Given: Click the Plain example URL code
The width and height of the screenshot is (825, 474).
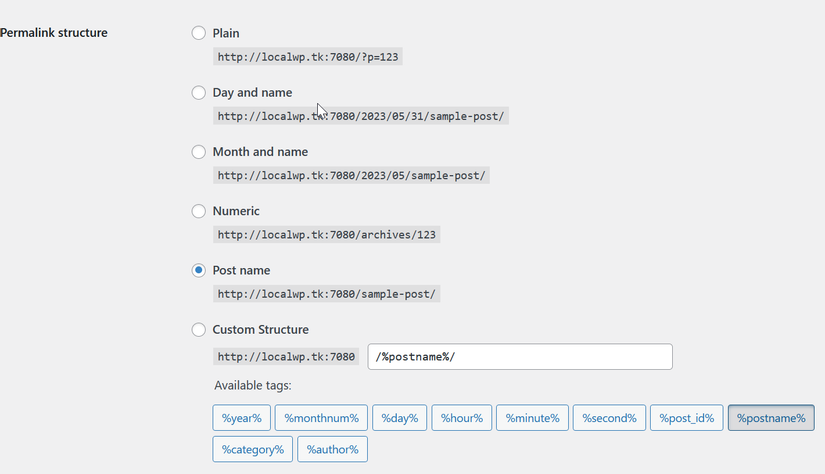Looking at the screenshot, I should pos(308,57).
